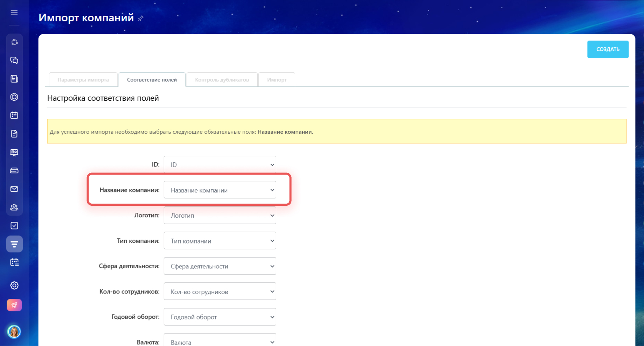Open the chat messenger sidebar icon
This screenshot has height=346, width=644.
(x=14, y=61)
